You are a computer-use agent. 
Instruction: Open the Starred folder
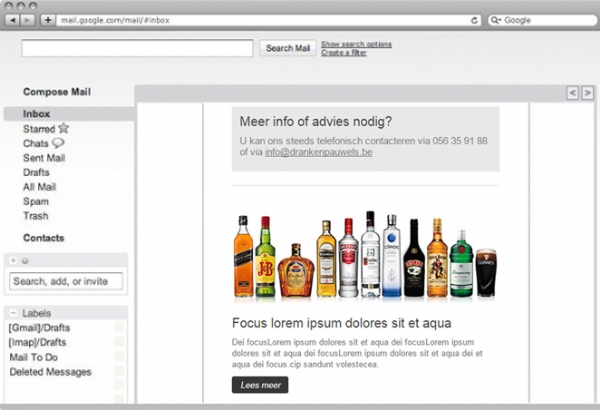(x=39, y=129)
